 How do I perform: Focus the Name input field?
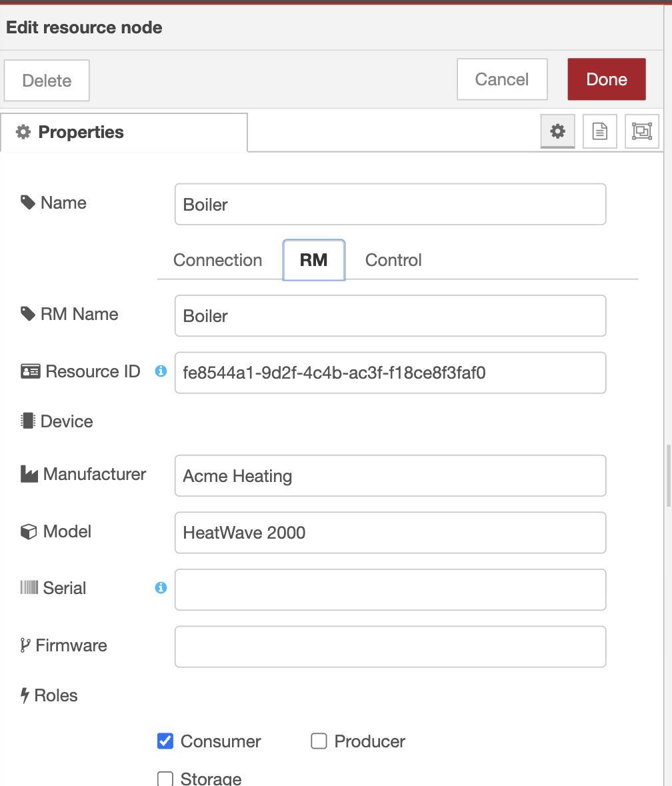[391, 204]
